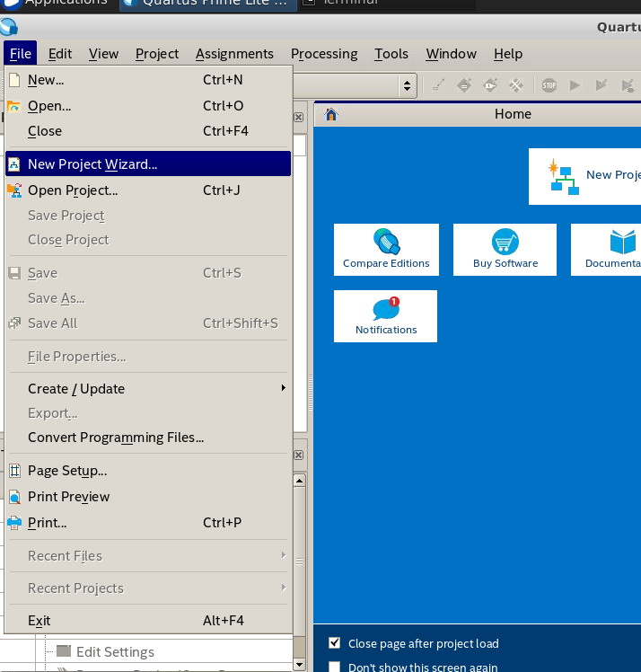The width and height of the screenshot is (641, 672).
Task: Select Close in the File menu
Action: (x=148, y=131)
